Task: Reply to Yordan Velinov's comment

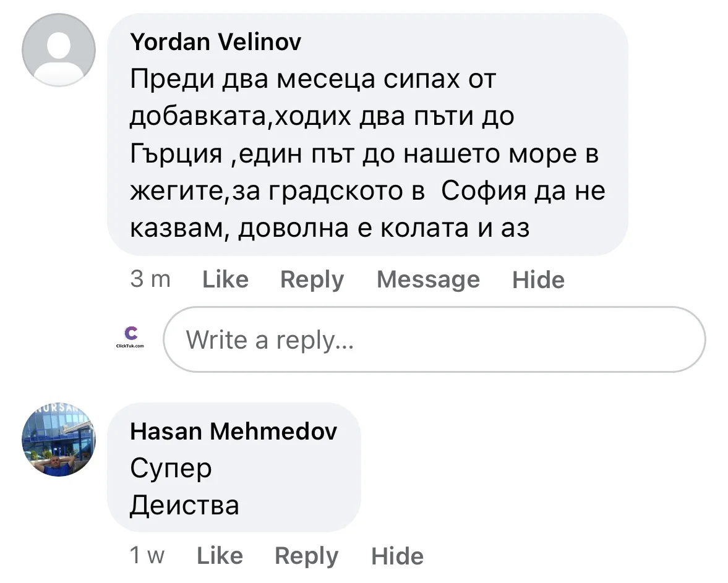Action: tap(312, 279)
